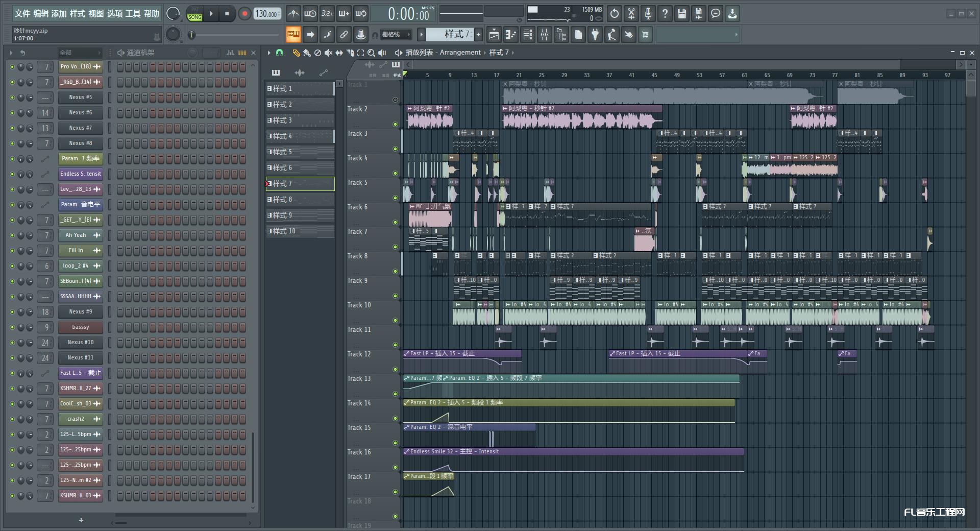The width and height of the screenshot is (980, 531).
Task: Open the 帮助 menu
Action: coord(151,14)
